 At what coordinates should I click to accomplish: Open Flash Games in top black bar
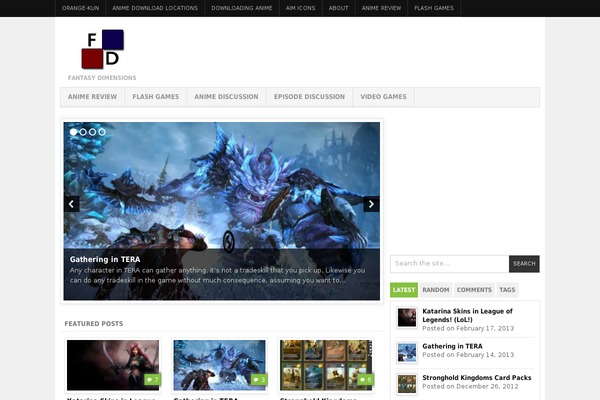[x=434, y=8]
